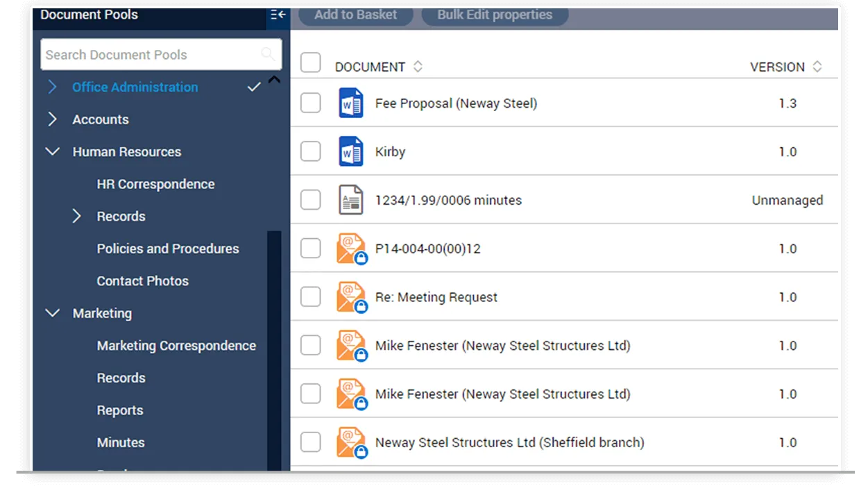Open the Kirby document
Screen dimensions: 868x495
390,151
